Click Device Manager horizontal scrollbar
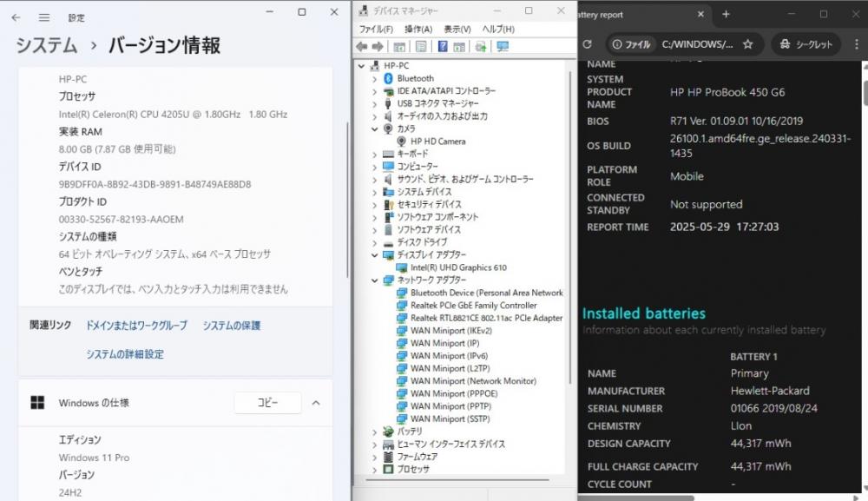Image resolution: width=868 pixels, height=501 pixels. [x=457, y=480]
